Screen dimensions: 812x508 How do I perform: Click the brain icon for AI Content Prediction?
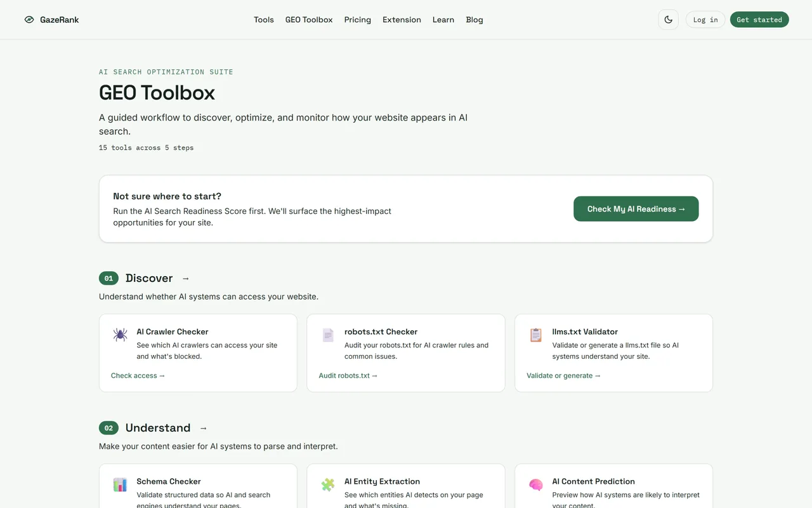(x=536, y=485)
